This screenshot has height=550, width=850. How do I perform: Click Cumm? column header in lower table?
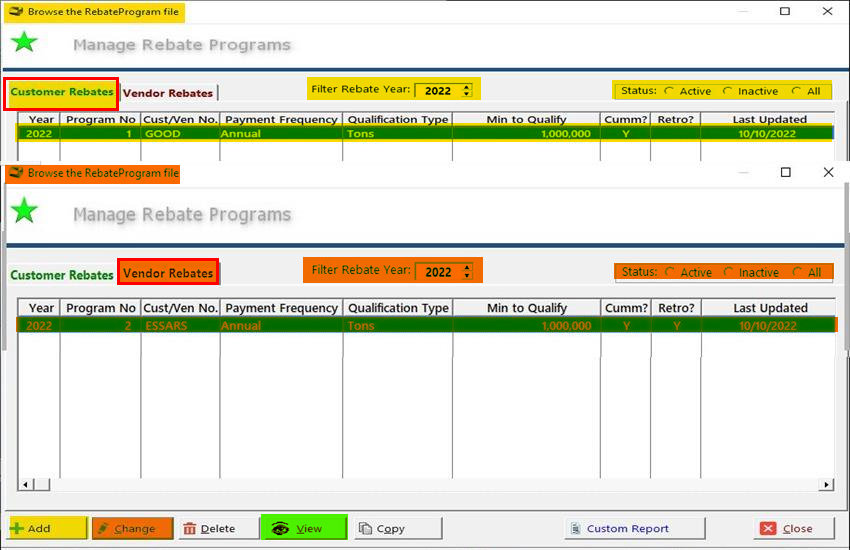(x=626, y=308)
